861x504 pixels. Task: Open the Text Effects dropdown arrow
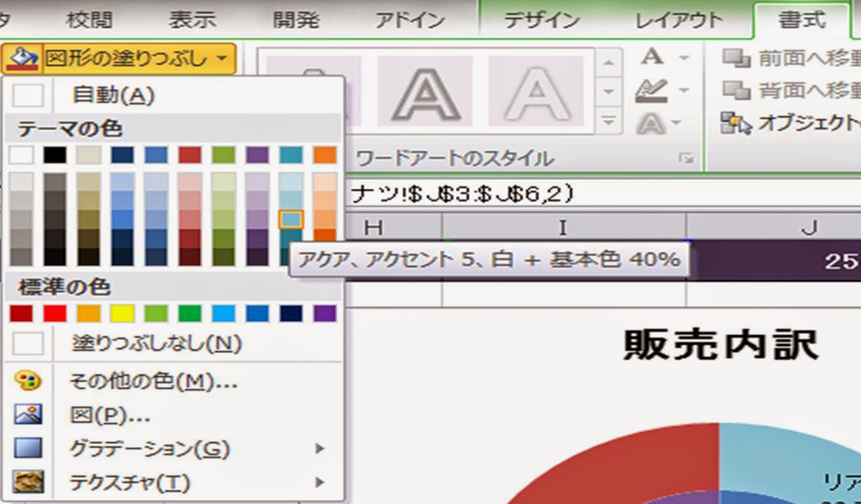[676, 123]
